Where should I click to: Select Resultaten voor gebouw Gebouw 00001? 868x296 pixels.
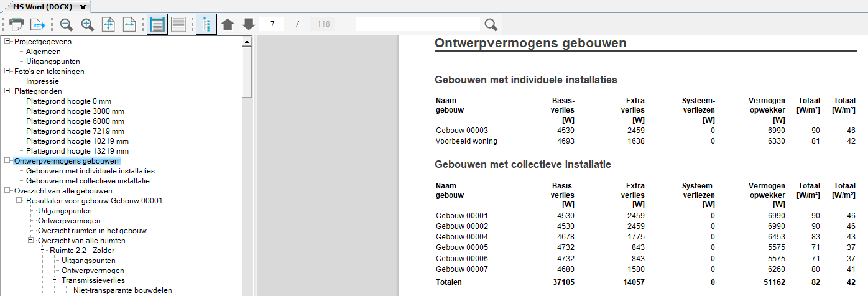pyautogui.click(x=94, y=201)
